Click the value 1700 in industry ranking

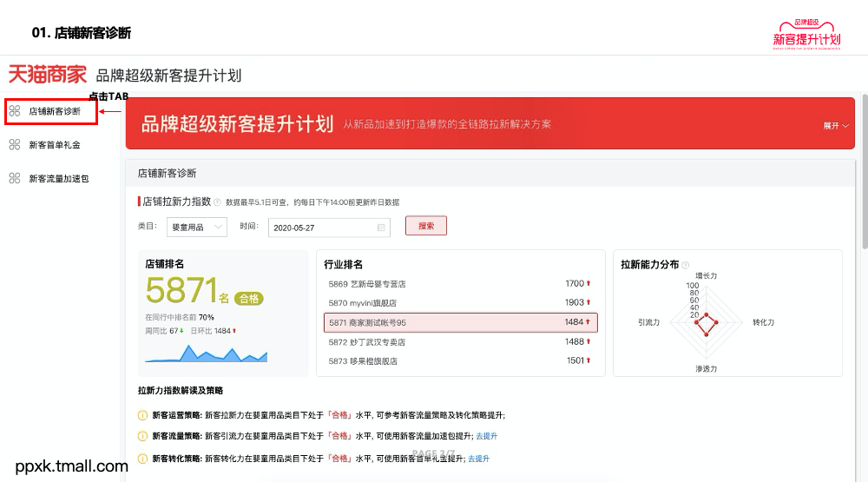click(575, 283)
